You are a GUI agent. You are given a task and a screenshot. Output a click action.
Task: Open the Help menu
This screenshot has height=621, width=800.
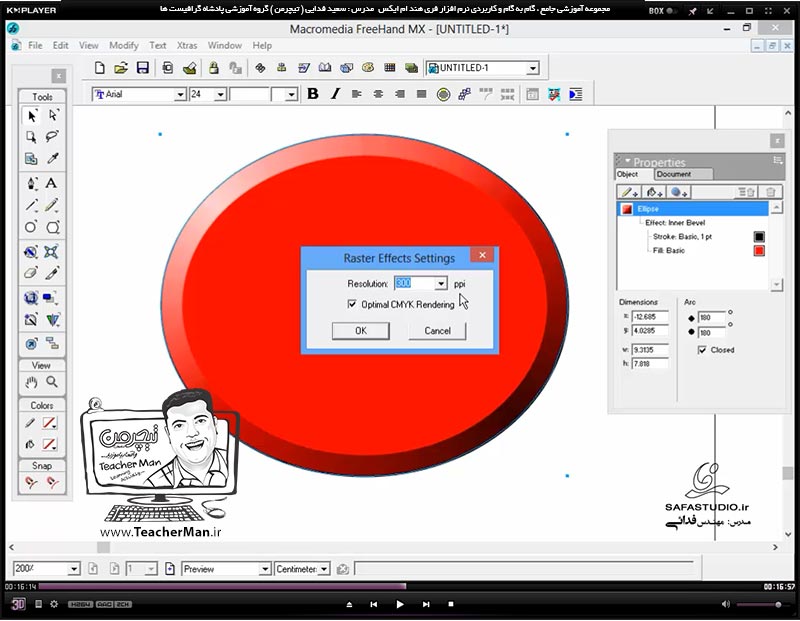[x=262, y=45]
